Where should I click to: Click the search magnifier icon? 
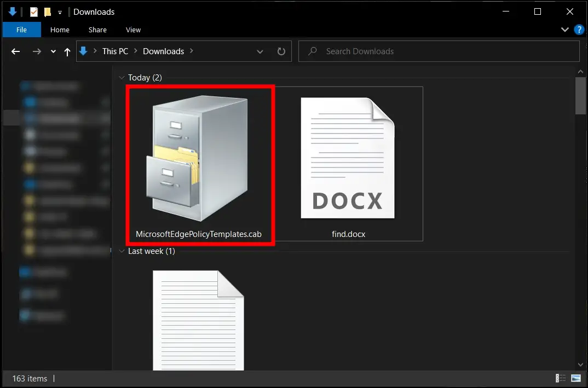coord(313,51)
